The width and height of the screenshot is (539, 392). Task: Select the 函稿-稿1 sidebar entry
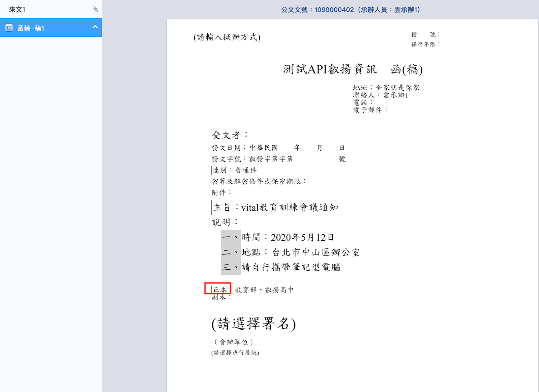(31, 28)
